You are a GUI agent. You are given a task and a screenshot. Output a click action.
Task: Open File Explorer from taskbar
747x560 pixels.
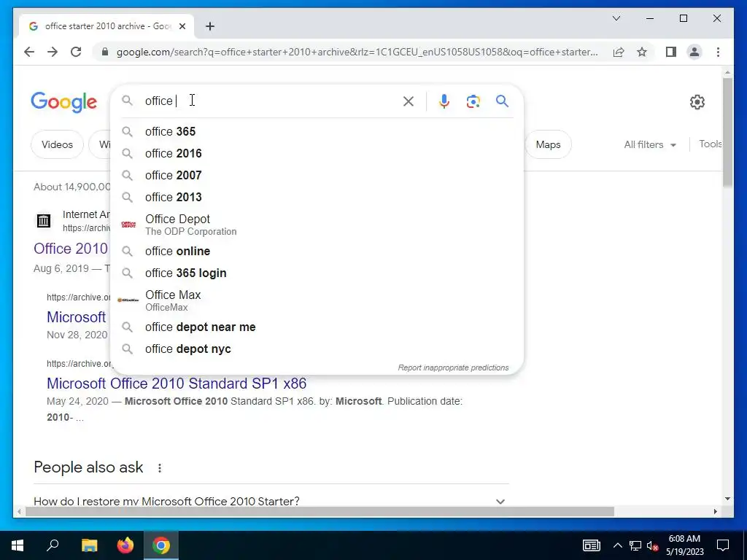pyautogui.click(x=89, y=545)
